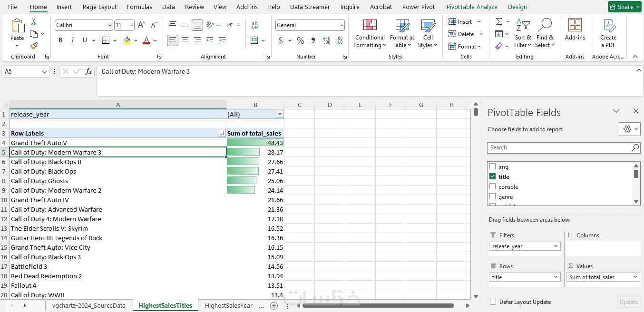Switch to the HighestSalesYear sheet tab
Image resolution: width=644 pixels, height=312 pixels.
click(228, 306)
